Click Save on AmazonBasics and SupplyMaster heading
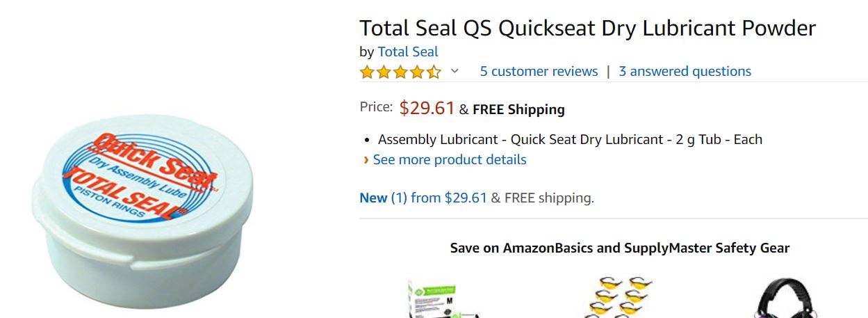 pyautogui.click(x=619, y=248)
